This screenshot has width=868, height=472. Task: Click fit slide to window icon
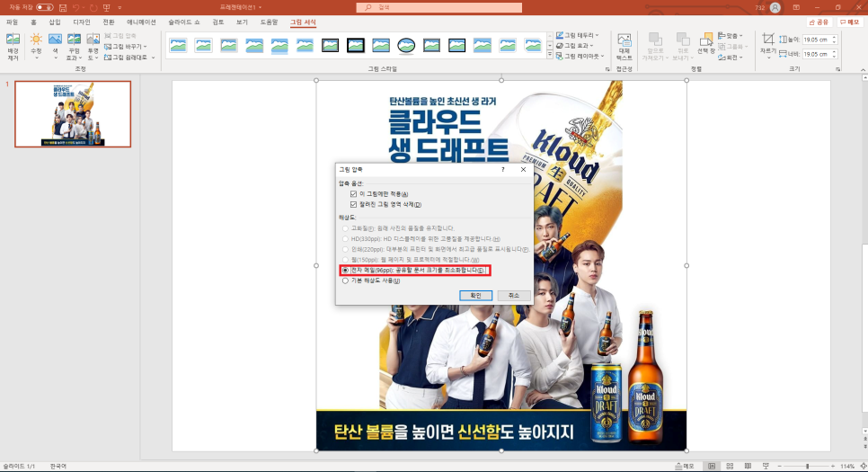[x=863, y=466]
